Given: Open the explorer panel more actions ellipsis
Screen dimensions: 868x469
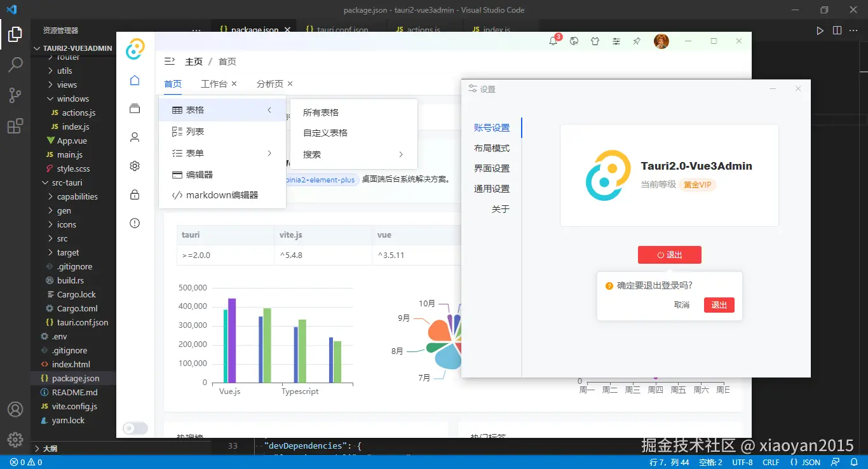Looking at the screenshot, I should click(x=196, y=30).
